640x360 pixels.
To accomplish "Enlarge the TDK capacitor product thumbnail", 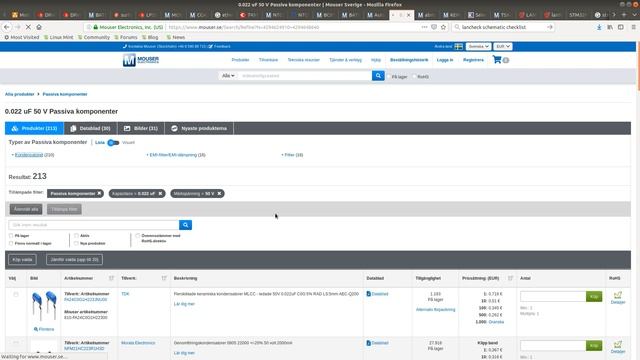I will coord(44,329).
